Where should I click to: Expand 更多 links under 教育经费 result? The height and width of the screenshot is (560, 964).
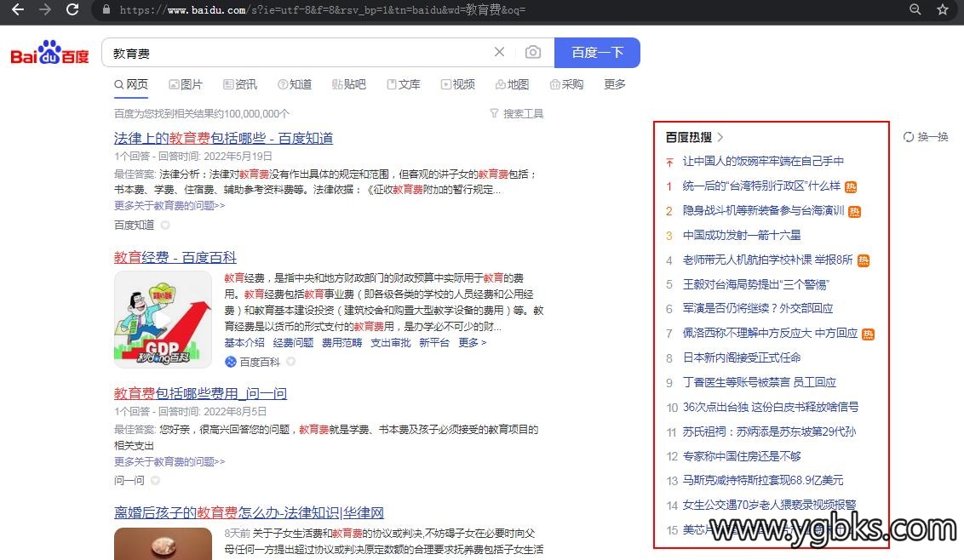472,342
